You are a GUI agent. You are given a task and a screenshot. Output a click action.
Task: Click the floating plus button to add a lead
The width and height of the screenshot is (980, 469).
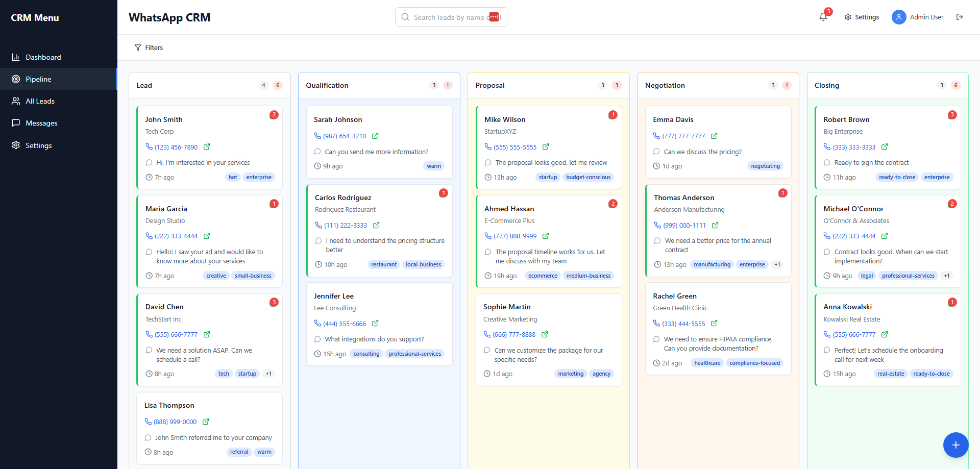coord(955,445)
